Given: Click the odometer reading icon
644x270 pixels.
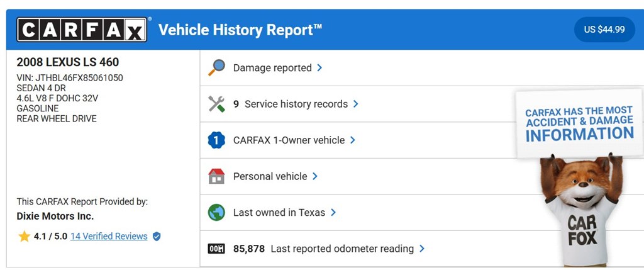Looking at the screenshot, I should pos(216,249).
